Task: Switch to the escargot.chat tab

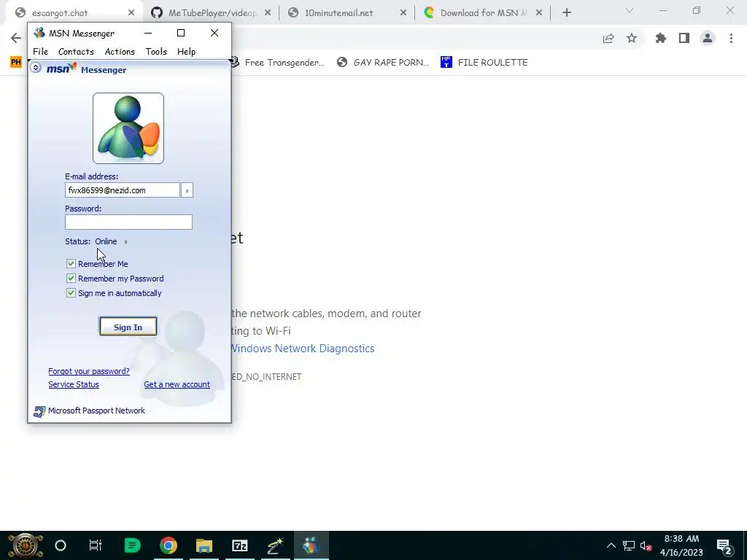Action: pos(60,13)
